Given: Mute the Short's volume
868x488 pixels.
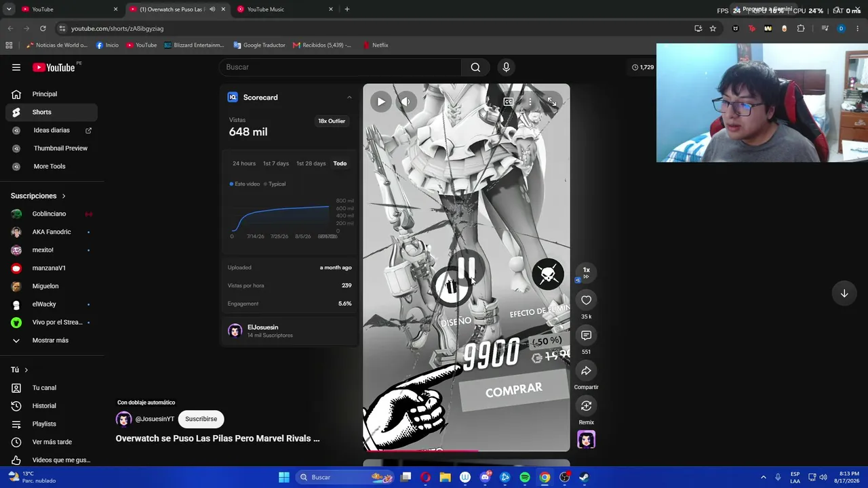Looking at the screenshot, I should coord(406,102).
